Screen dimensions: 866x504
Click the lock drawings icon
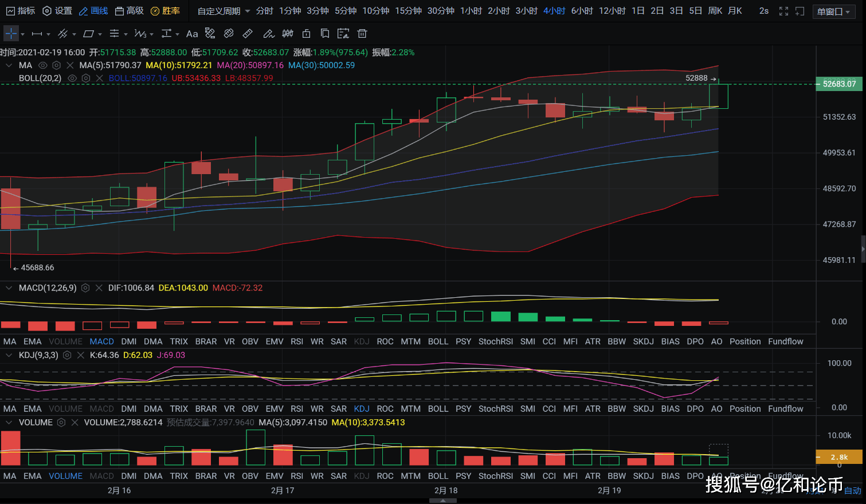point(307,34)
